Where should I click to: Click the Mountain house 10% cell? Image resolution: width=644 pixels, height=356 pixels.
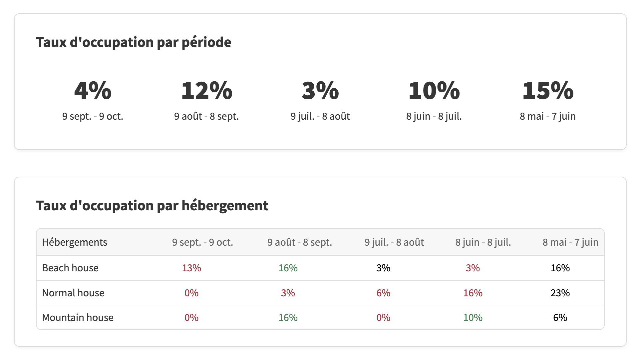(473, 318)
